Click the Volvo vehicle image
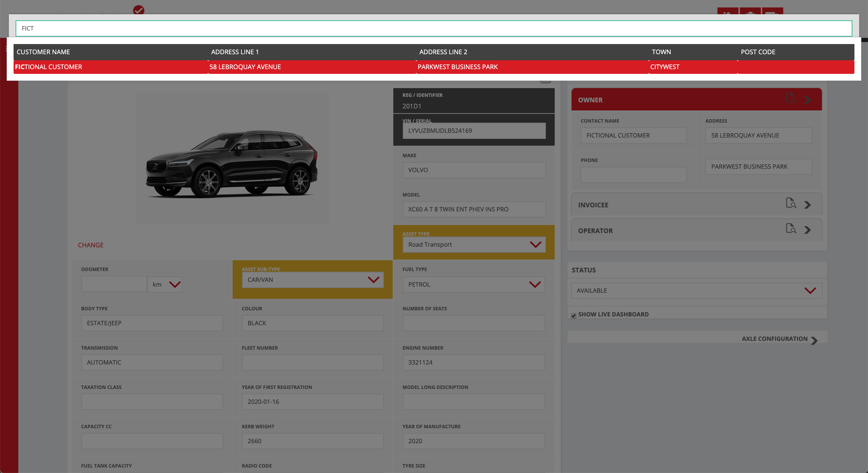This screenshot has width=868, height=473. pos(232,159)
